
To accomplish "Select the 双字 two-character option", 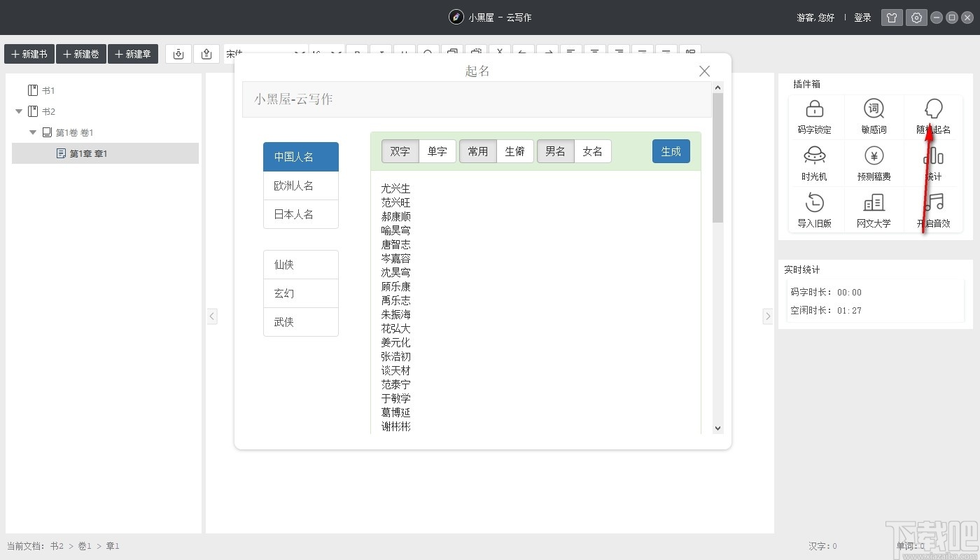I will (400, 151).
